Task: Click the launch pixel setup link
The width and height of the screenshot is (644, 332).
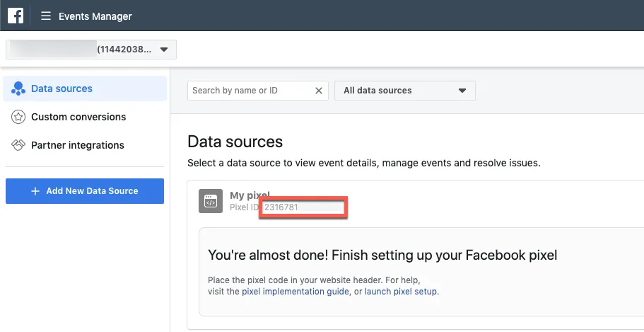Action: point(401,292)
